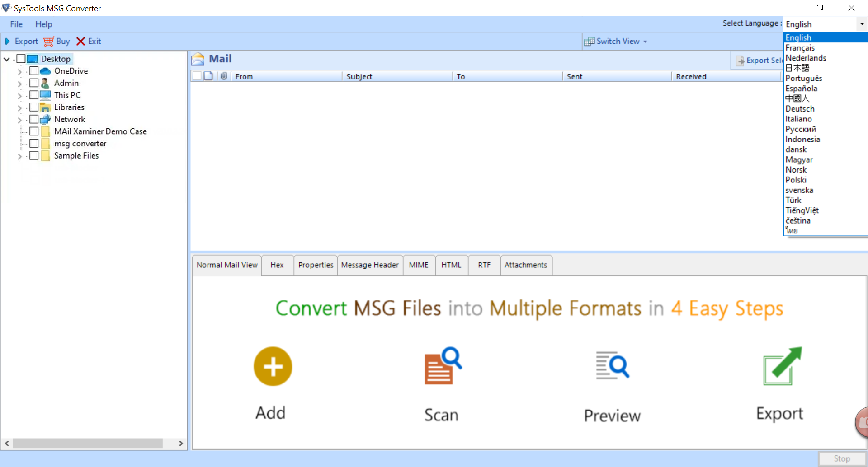Click the document column icon in mail list
Image resolution: width=868 pixels, height=467 pixels.
click(208, 76)
